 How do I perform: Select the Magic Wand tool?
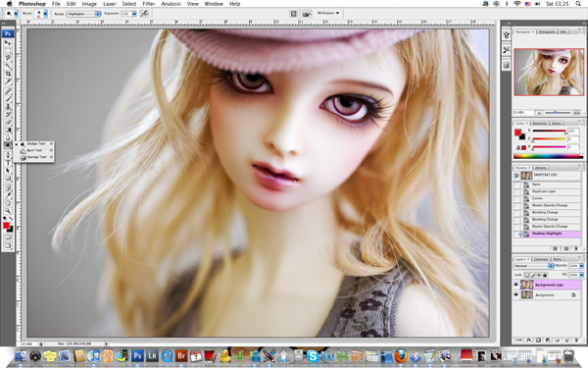(8, 66)
